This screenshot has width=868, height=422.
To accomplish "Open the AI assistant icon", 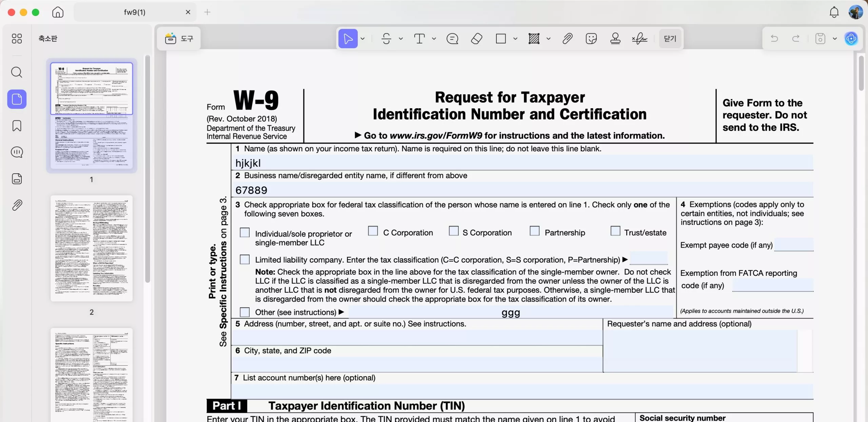I will click(x=851, y=39).
